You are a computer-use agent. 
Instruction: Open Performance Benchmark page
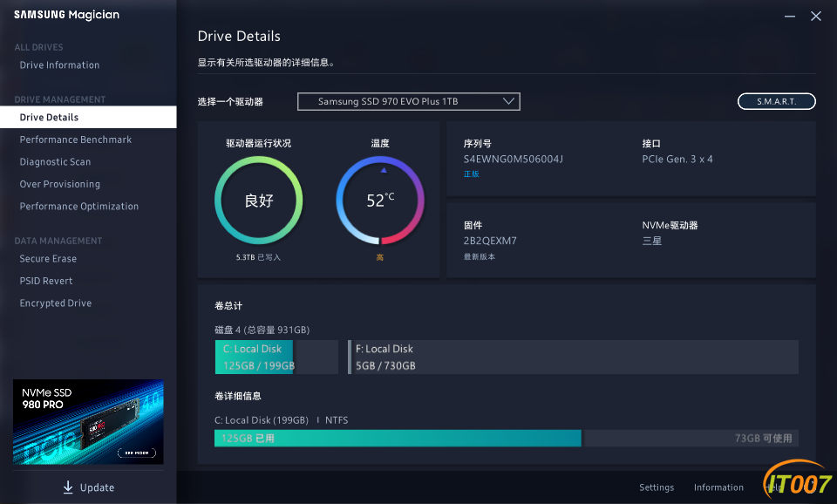point(75,140)
